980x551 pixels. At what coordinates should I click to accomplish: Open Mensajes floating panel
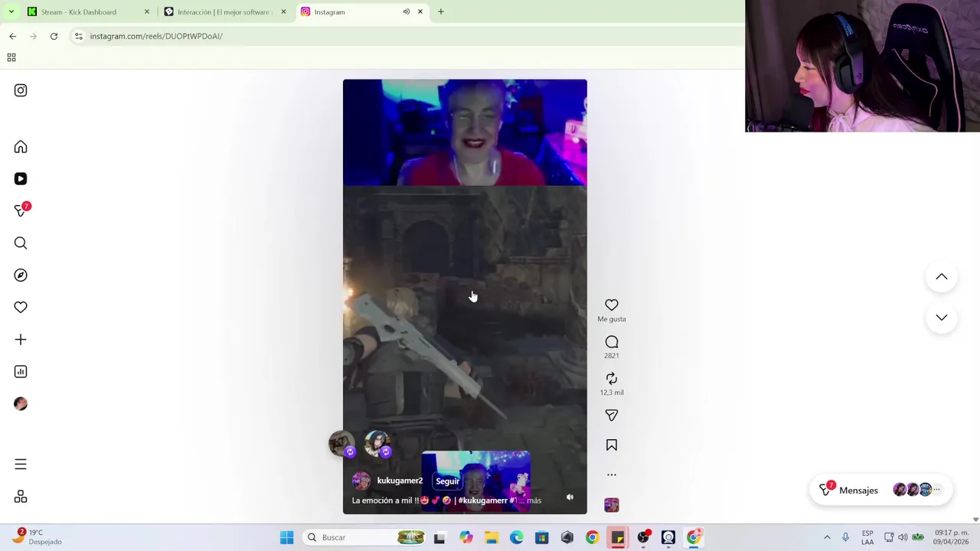(x=880, y=490)
